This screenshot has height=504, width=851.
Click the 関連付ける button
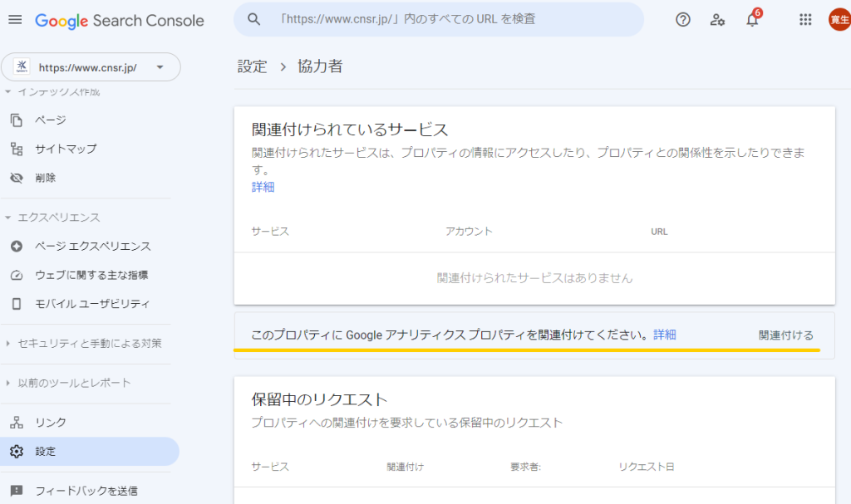click(786, 335)
